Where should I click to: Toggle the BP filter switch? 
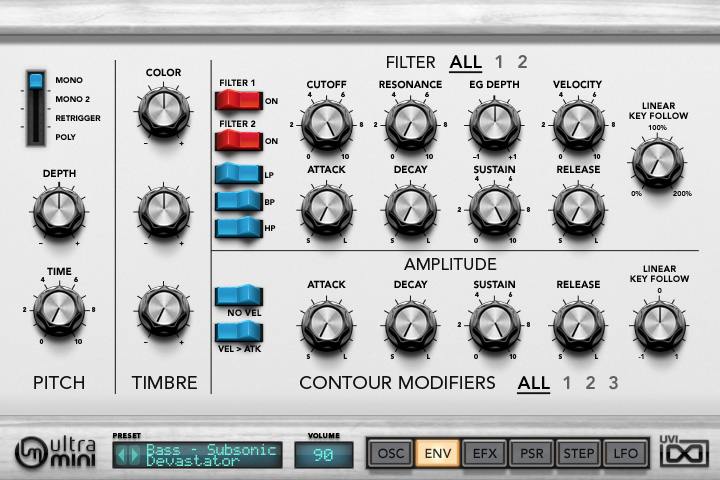[x=239, y=201]
